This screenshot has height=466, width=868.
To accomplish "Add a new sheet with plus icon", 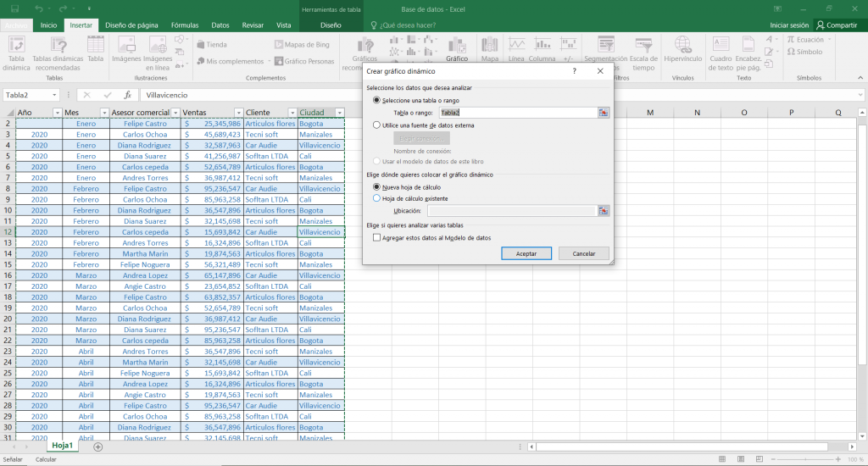I will tap(98, 447).
